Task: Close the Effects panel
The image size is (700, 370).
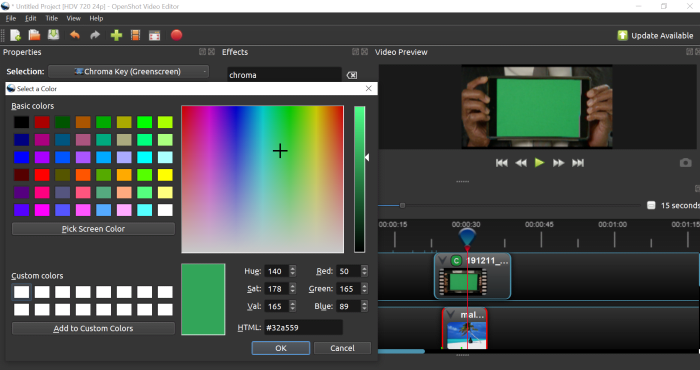Action: click(364, 52)
